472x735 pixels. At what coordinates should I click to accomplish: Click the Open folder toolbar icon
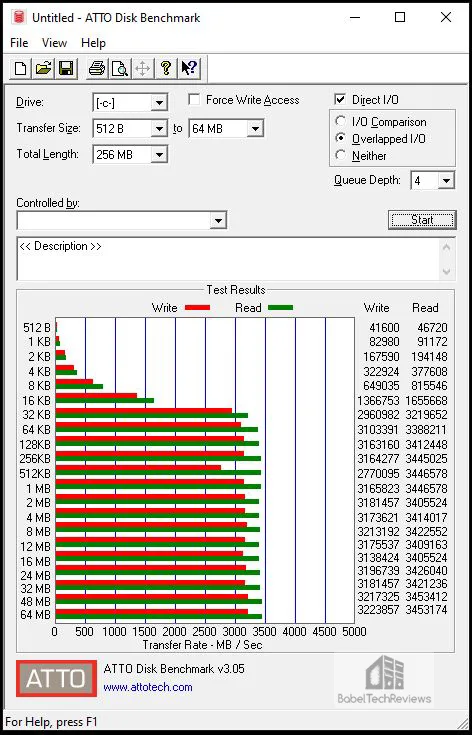point(44,69)
